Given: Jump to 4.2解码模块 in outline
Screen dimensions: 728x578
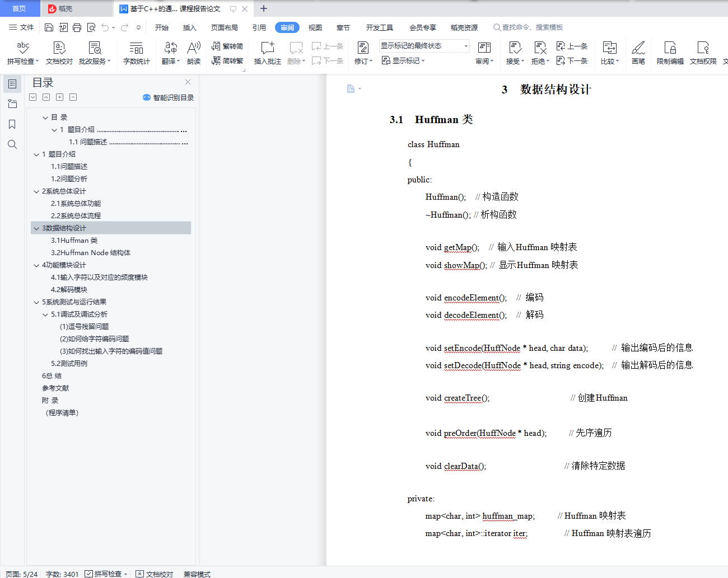Looking at the screenshot, I should [x=69, y=290].
